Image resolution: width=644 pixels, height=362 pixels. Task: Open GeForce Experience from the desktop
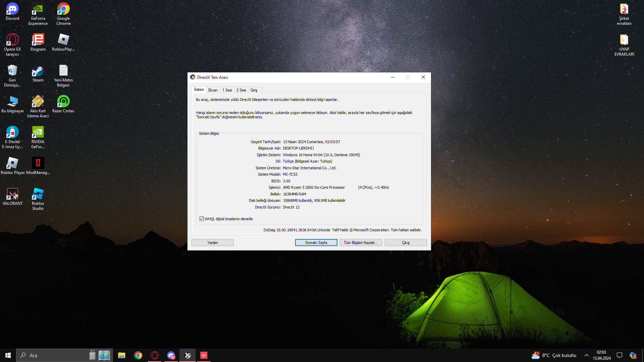coord(38,10)
